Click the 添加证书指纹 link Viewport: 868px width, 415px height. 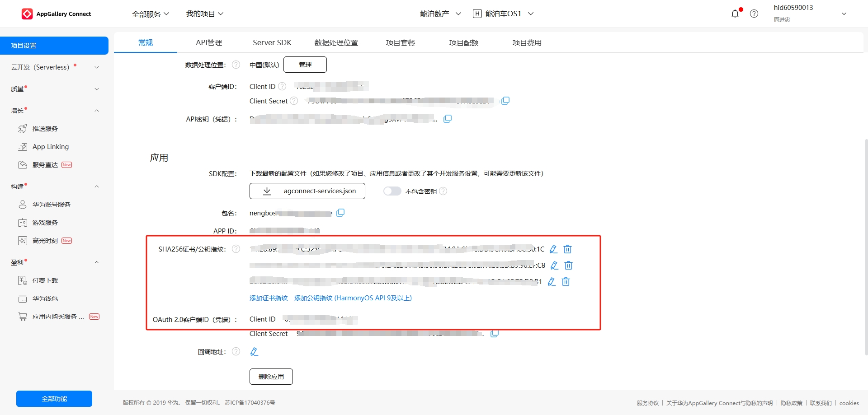pos(269,298)
